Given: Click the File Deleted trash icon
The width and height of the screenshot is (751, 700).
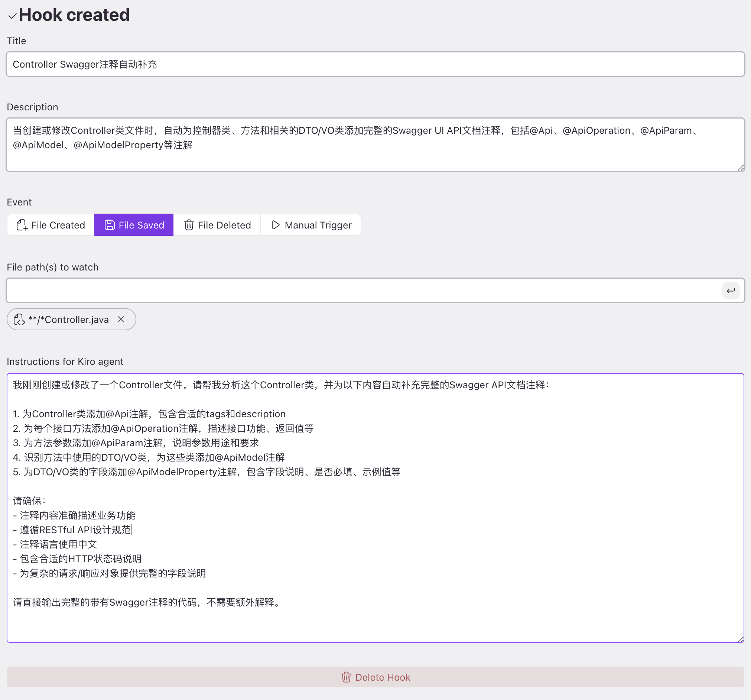Looking at the screenshot, I should point(189,225).
